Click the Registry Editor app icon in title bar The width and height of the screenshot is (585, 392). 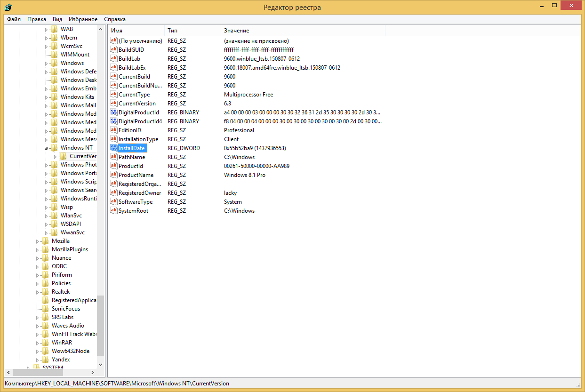coord(8,7)
